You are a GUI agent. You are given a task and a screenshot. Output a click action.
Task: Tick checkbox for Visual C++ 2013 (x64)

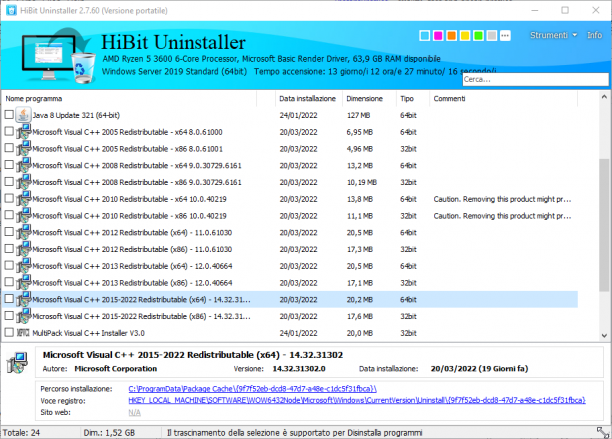click(x=9, y=266)
